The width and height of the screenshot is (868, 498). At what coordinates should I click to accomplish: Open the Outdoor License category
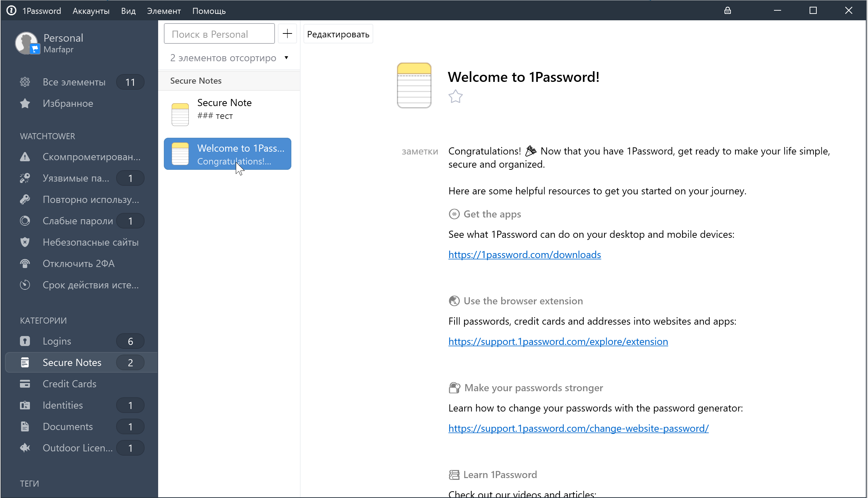coord(77,448)
